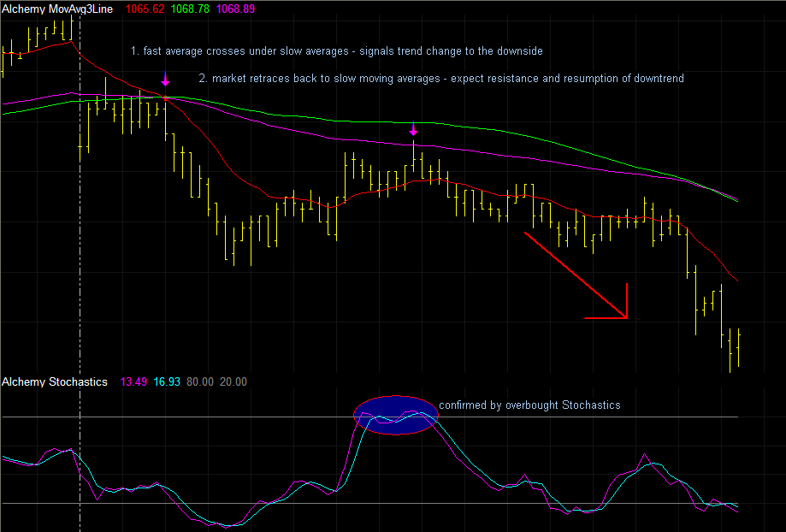The height and width of the screenshot is (532, 786).
Task: Click the Alchemy Stochastics indicator label
Action: [55, 381]
